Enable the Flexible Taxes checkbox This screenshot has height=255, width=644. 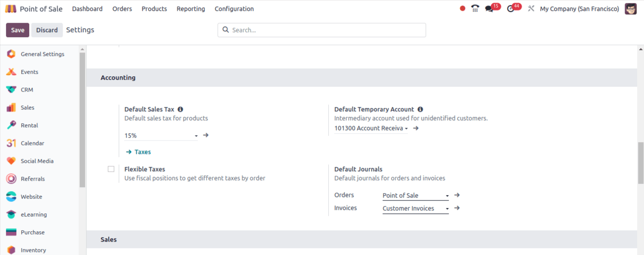[x=111, y=169]
